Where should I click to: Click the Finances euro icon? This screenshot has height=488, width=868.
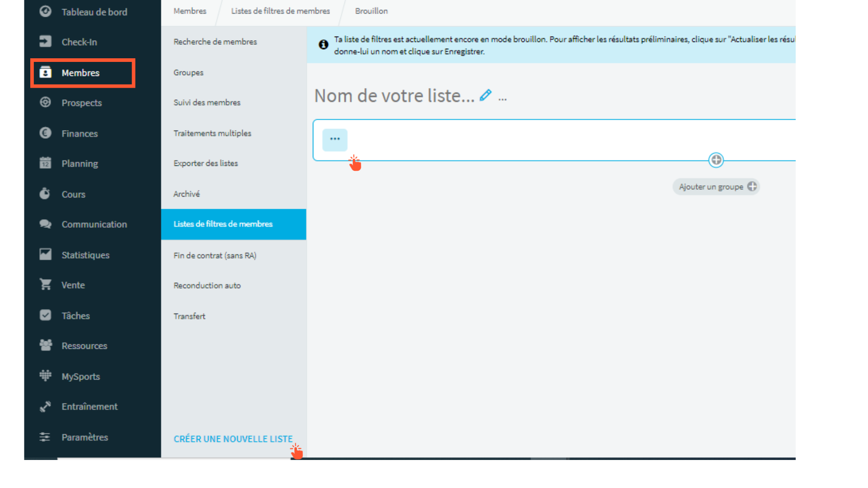45,133
